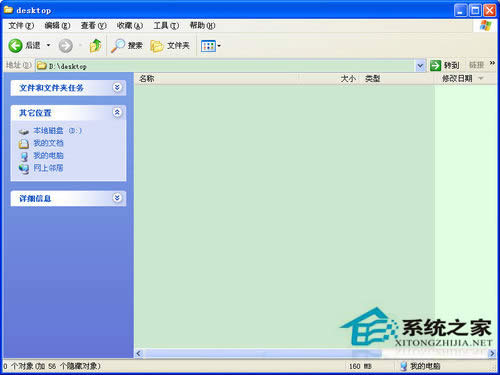Screen dimensions: 500x375
Task: Open the 收藏(A) menu
Action: pos(130,25)
